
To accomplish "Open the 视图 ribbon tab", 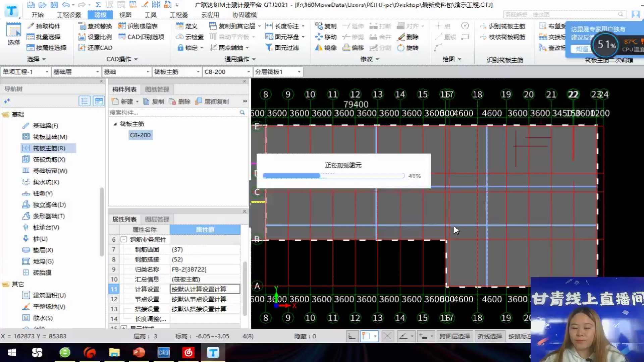I will coord(125,15).
